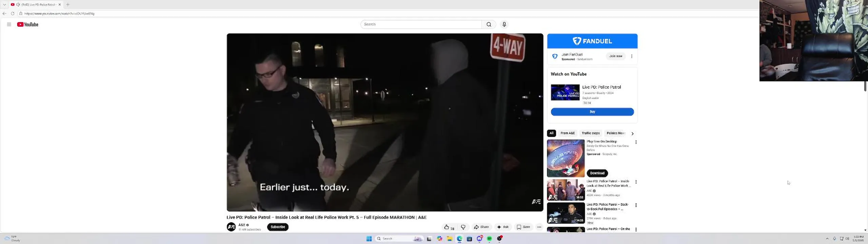Open the 38:52 Live PD video thumbnail
Image resolution: width=868 pixels, height=244 pixels.
[566, 190]
